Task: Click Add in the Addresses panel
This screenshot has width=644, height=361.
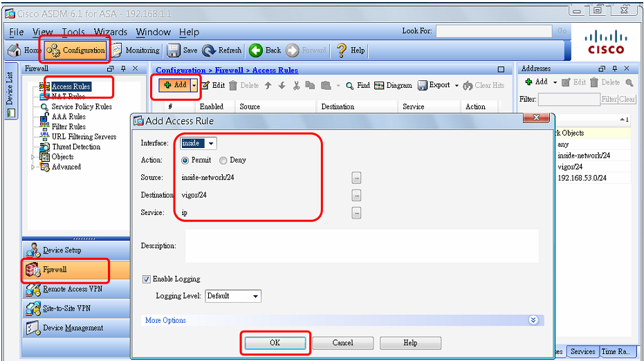Action: pyautogui.click(x=536, y=82)
